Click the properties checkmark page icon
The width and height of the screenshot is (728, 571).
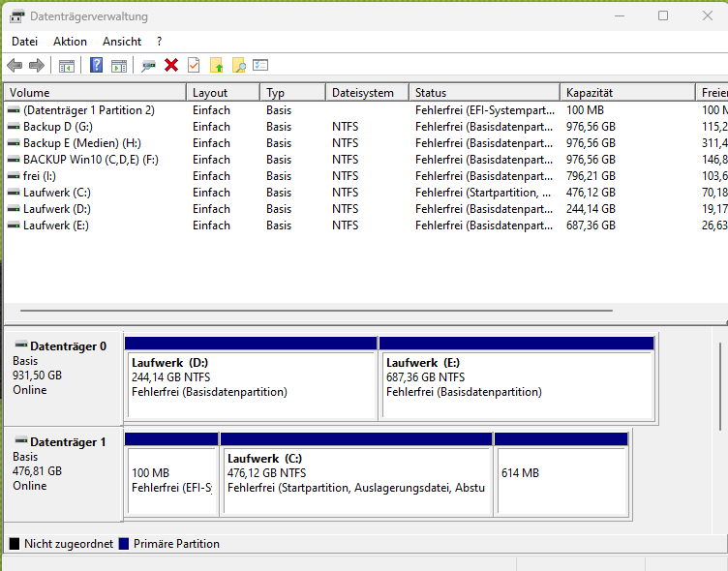[194, 65]
